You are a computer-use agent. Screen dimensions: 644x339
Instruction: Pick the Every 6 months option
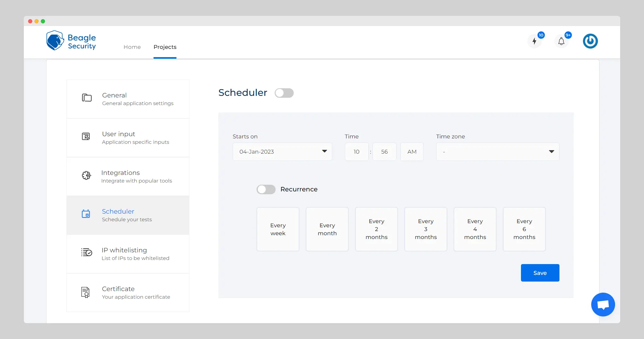point(524,229)
